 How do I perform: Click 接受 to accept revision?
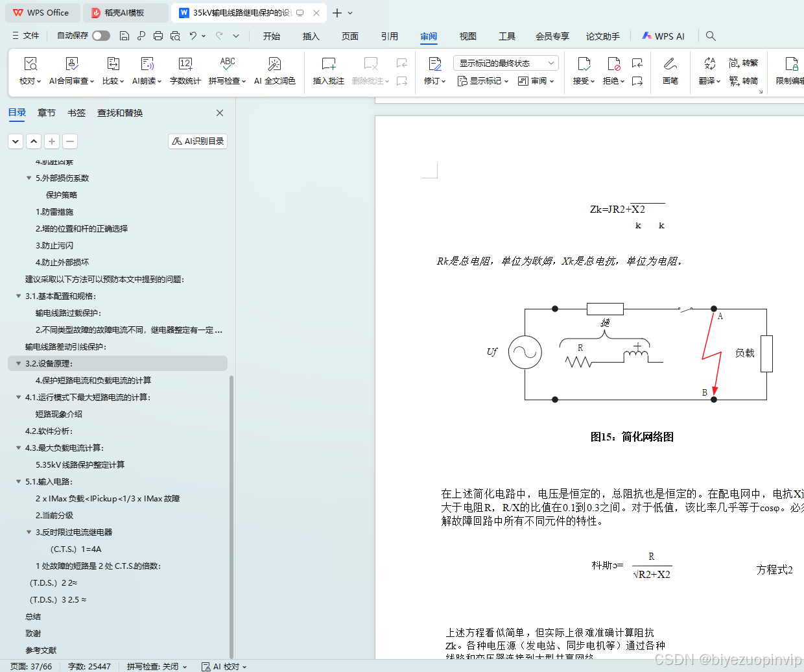pyautogui.click(x=584, y=71)
